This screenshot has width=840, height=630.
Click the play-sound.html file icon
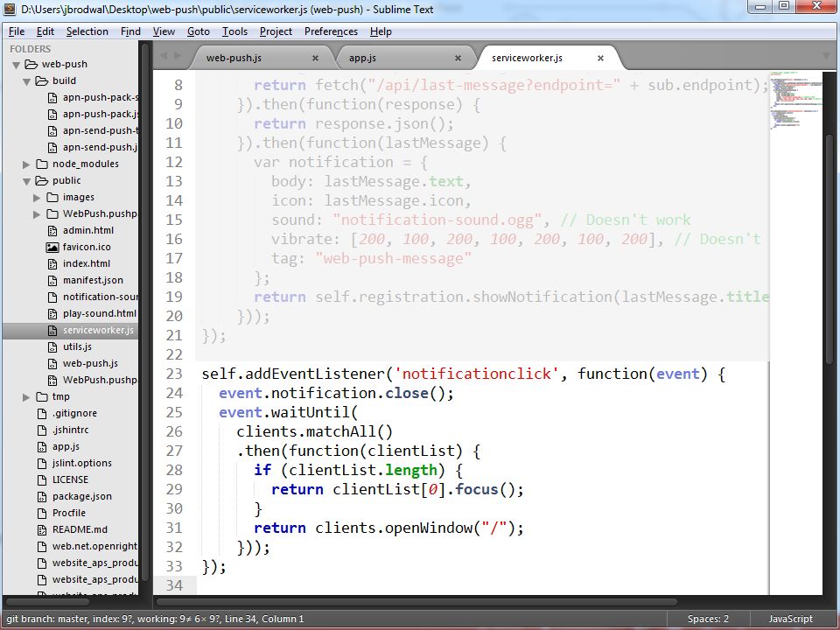(52, 313)
